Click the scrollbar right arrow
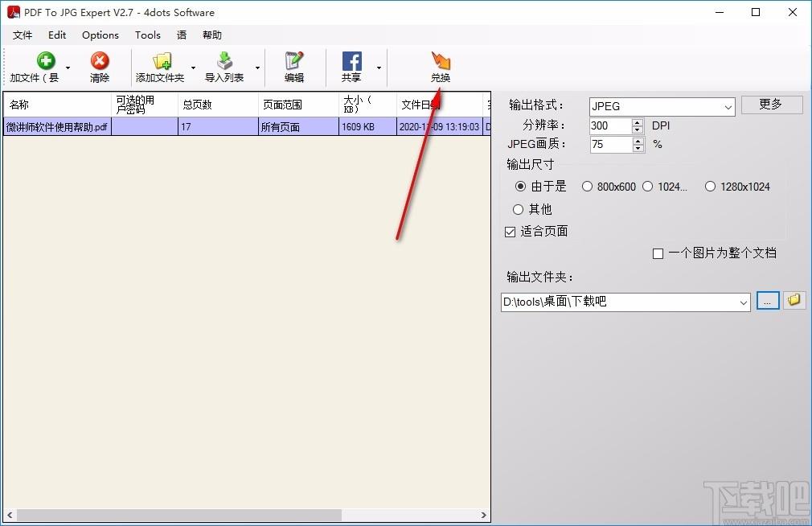The image size is (812, 526). [484, 515]
